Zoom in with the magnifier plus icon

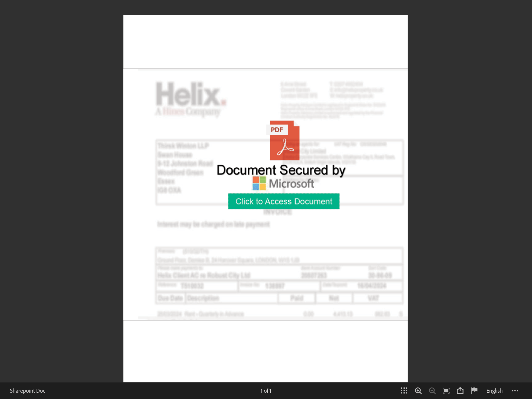point(418,391)
